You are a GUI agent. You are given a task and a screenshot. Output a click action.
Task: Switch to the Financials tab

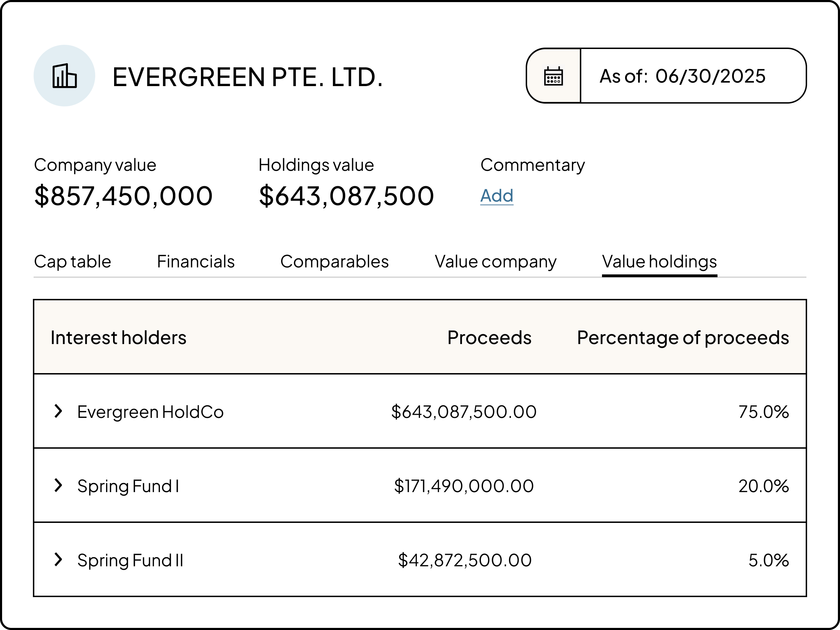click(196, 262)
